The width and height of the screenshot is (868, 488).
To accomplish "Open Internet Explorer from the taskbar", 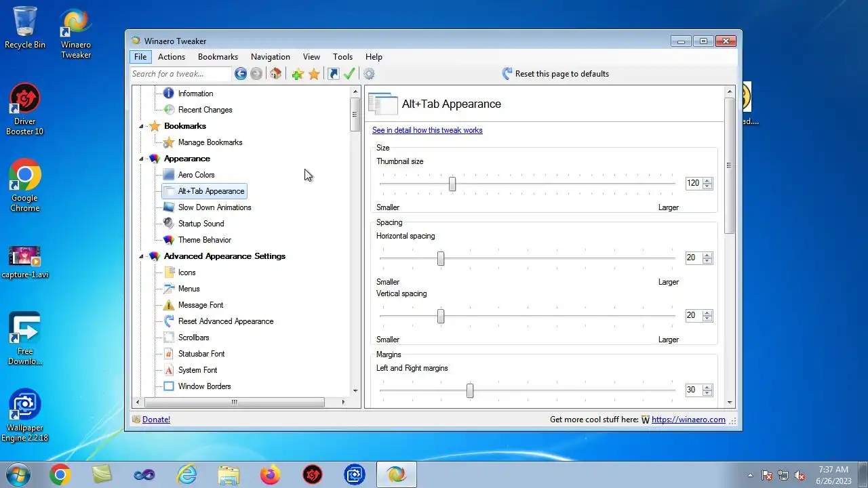I will 187,475.
